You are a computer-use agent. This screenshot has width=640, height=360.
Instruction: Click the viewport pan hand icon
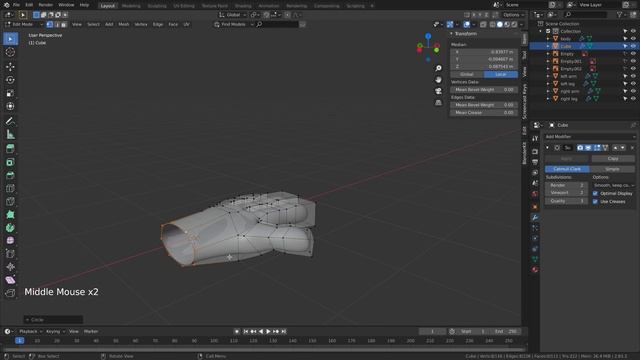click(x=438, y=80)
